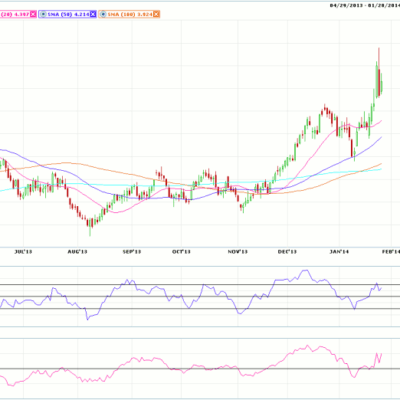
Task: Click the SEP'13 axis label
Action: 132,252
